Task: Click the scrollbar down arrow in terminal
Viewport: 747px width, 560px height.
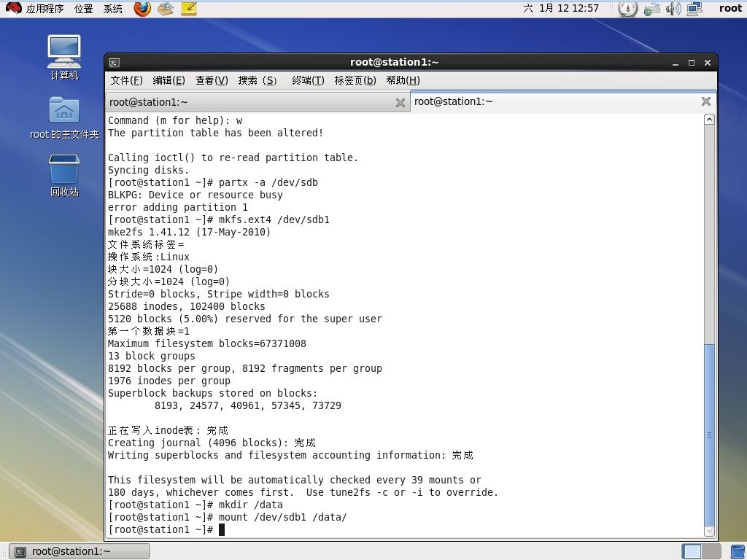Action: [x=709, y=531]
